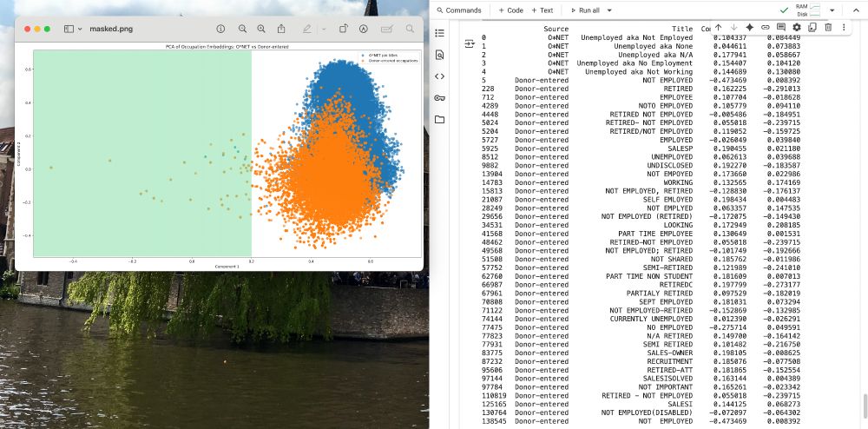Click the masked.png title in Preview window

click(x=111, y=29)
